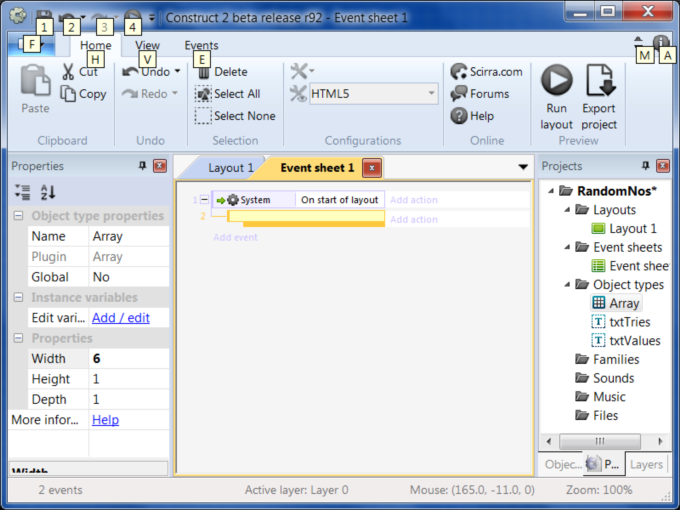Open the Scirra.com link icon
Viewport: 680px width, 510px height.
pos(458,72)
